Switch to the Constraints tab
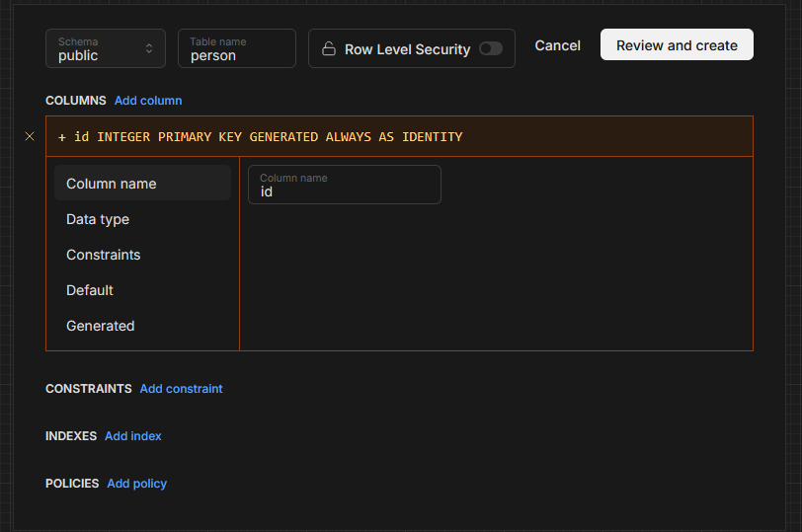802x532 pixels. [x=142, y=255]
